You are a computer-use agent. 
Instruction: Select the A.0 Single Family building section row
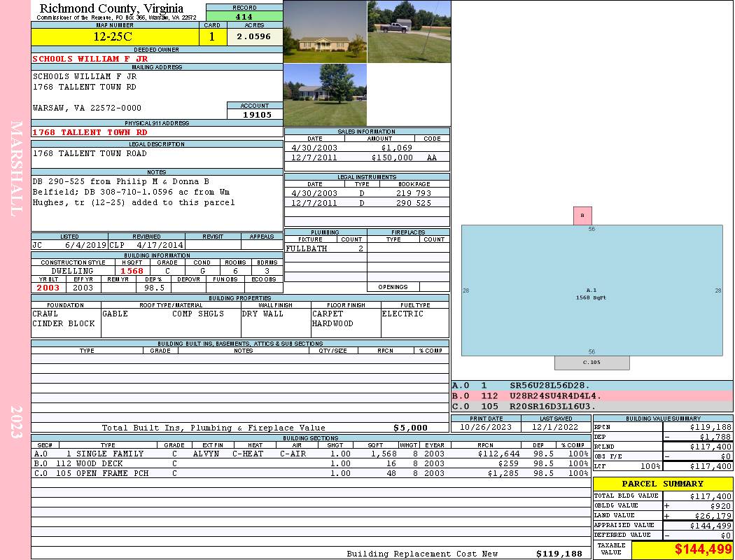(x=310, y=454)
